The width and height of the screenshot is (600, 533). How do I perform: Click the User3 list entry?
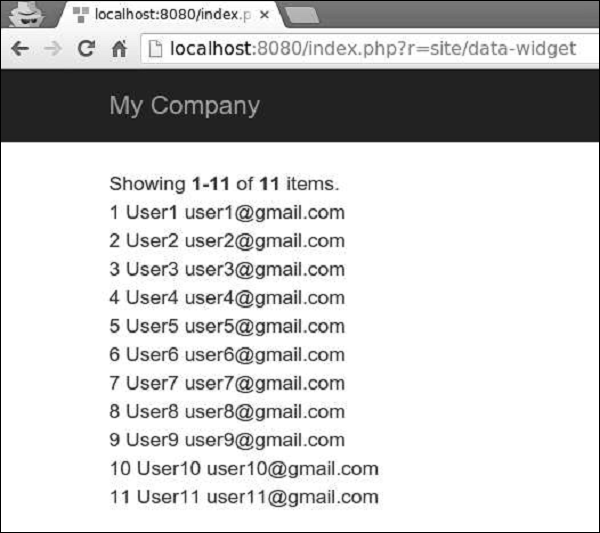(x=227, y=269)
